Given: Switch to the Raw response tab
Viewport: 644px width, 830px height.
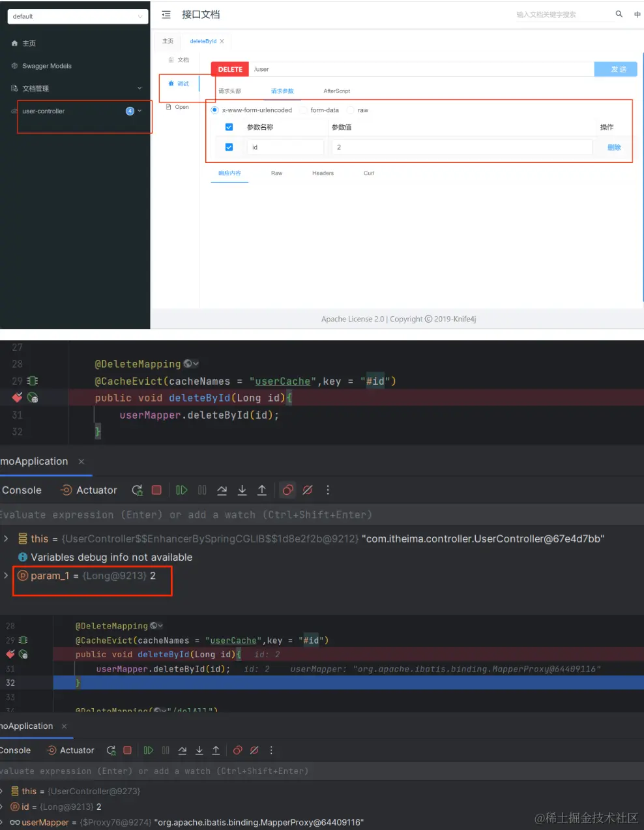Looking at the screenshot, I should [x=276, y=173].
